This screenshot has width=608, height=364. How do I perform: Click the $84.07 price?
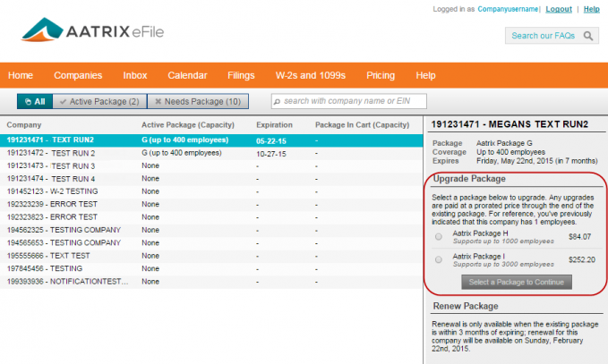point(579,237)
